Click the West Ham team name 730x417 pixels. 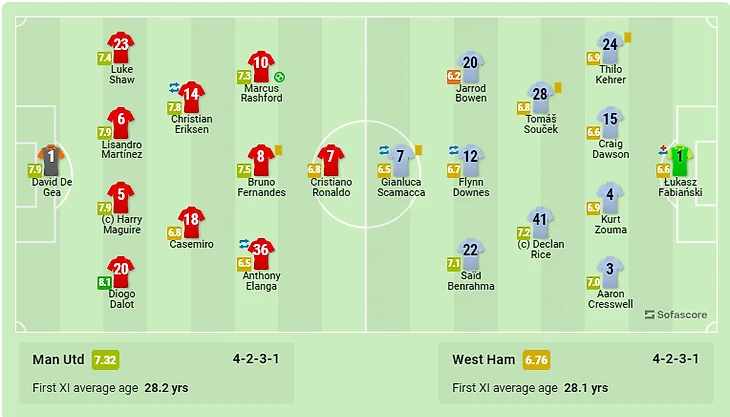(484, 359)
